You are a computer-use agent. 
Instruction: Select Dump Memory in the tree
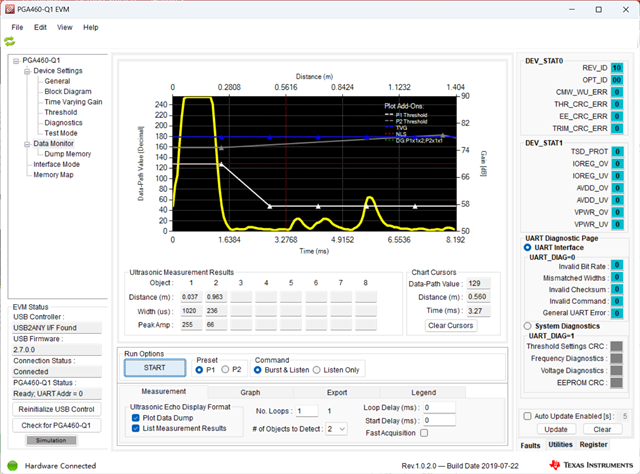[67, 154]
